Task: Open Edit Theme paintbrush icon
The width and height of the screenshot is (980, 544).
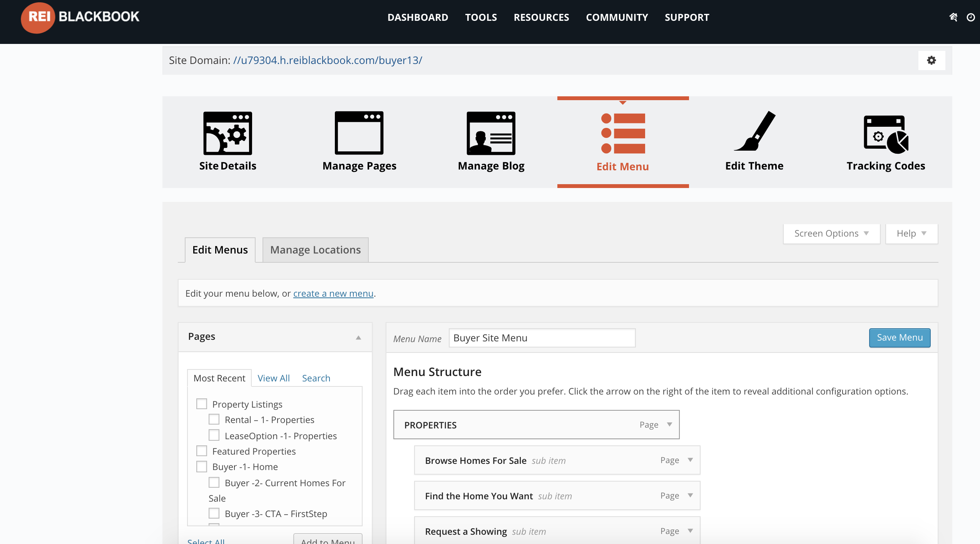Action: (x=754, y=131)
